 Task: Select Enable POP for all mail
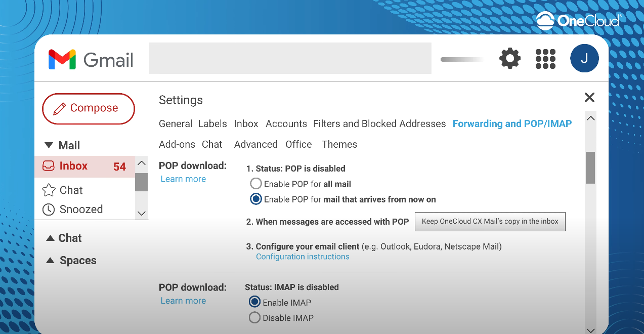point(256,184)
